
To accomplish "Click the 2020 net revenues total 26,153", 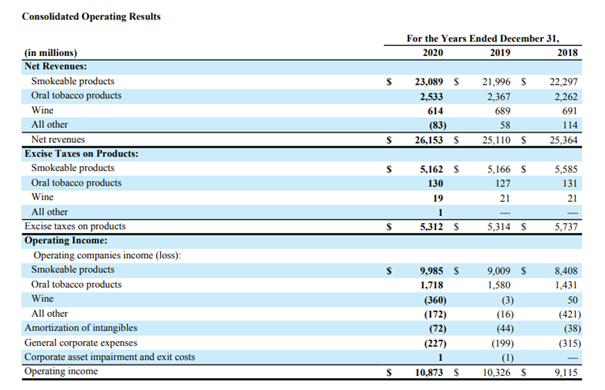I will tap(429, 140).
